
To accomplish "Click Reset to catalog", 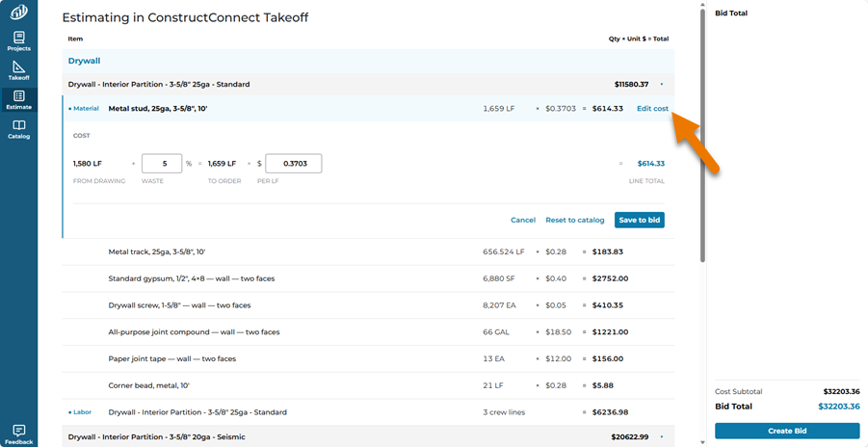I will [x=575, y=220].
